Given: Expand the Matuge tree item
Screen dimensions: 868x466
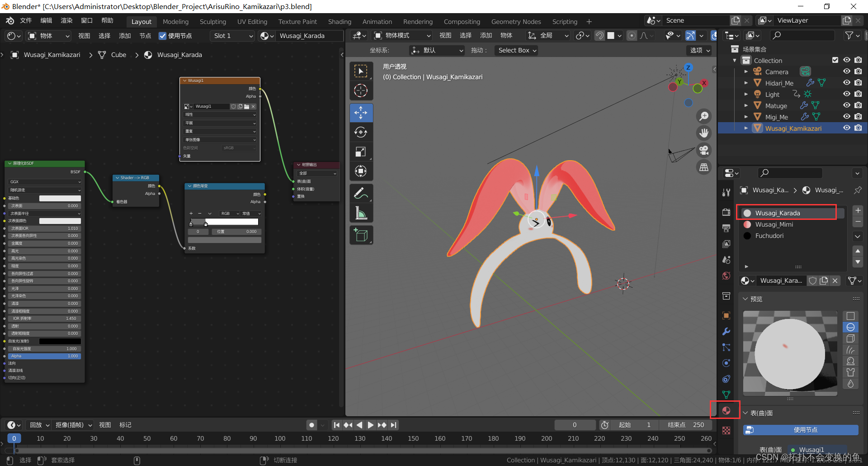Looking at the screenshot, I should 746,105.
